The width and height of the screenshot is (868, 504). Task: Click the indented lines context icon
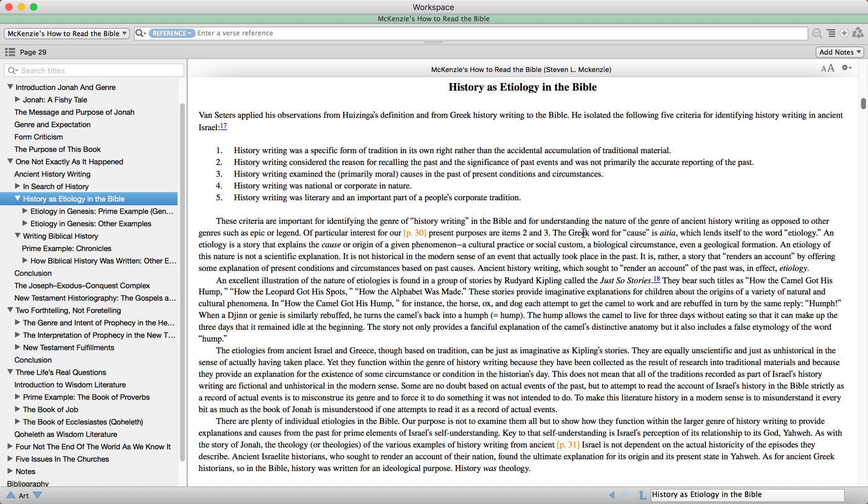[x=831, y=33]
